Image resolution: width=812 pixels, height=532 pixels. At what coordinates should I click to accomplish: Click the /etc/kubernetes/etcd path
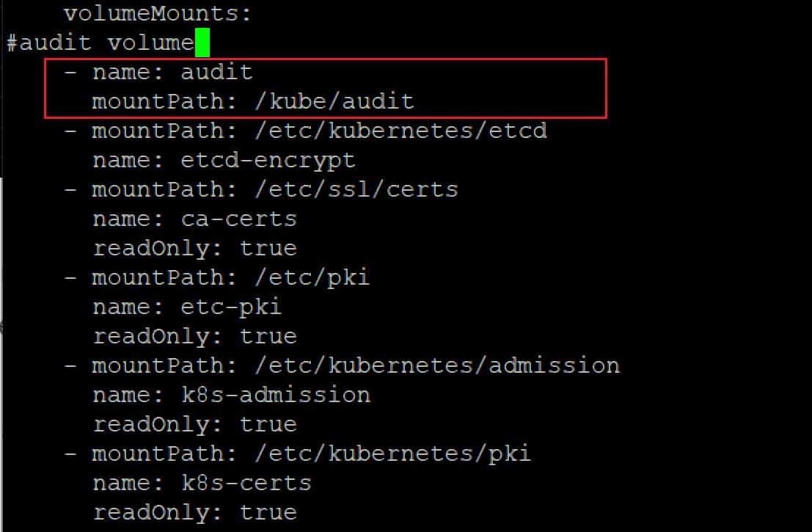click(400, 131)
